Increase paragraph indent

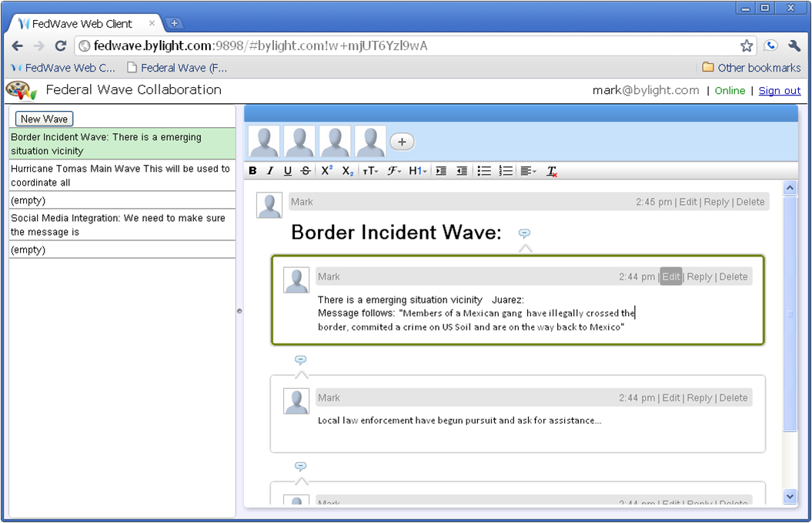pyautogui.click(x=441, y=170)
